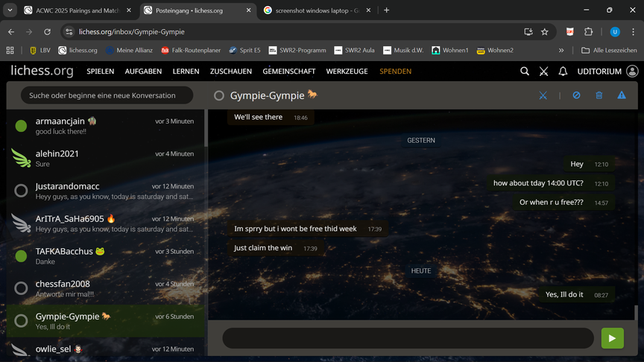Open Wohnen2 bookmark
Screen dimensions: 644x362
(495, 50)
